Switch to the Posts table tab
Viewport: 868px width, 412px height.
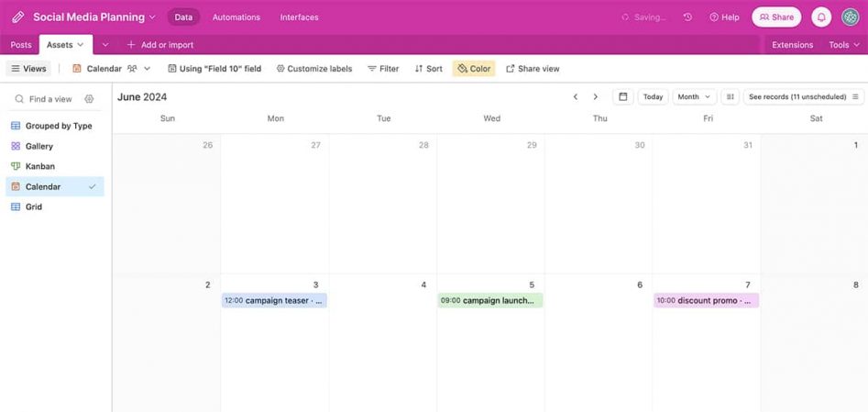[21, 45]
